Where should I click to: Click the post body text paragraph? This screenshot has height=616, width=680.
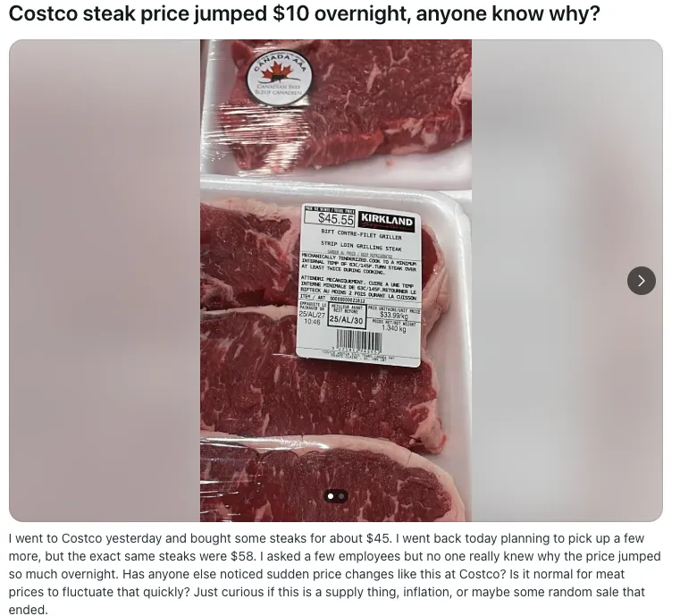(335, 574)
